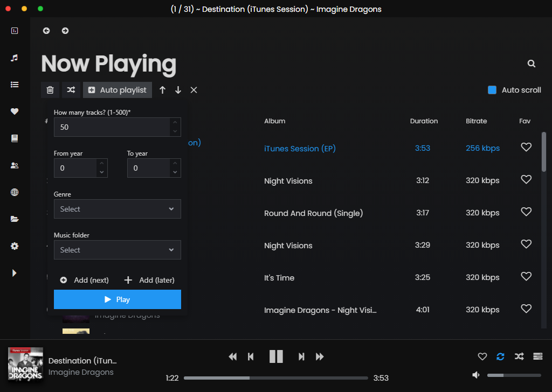Screen dimensions: 552x392
Task: Increment the To year value
Action: pyautogui.click(x=175, y=164)
